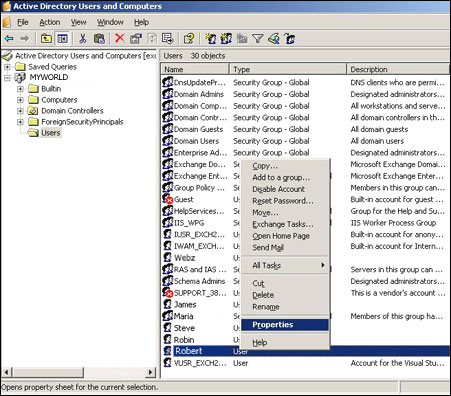The height and width of the screenshot is (396, 451).
Task: Choose Properties in the context menu
Action: (285, 325)
